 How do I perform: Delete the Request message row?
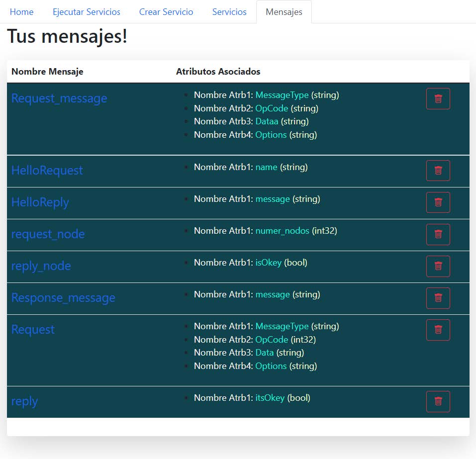point(438,330)
